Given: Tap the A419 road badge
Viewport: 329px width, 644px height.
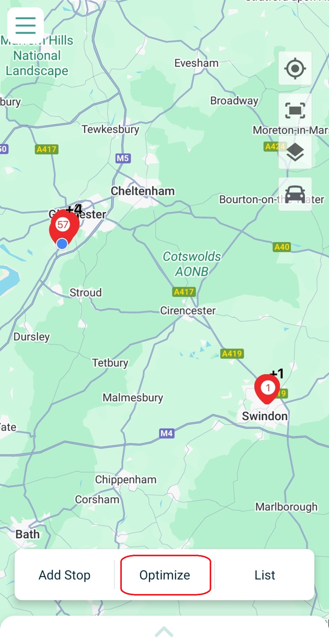Looking at the screenshot, I should [232, 354].
